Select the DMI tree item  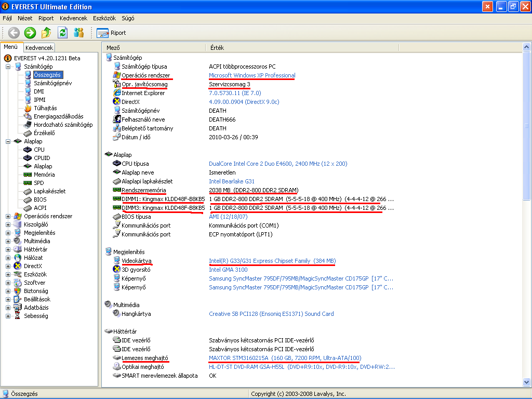38,91
